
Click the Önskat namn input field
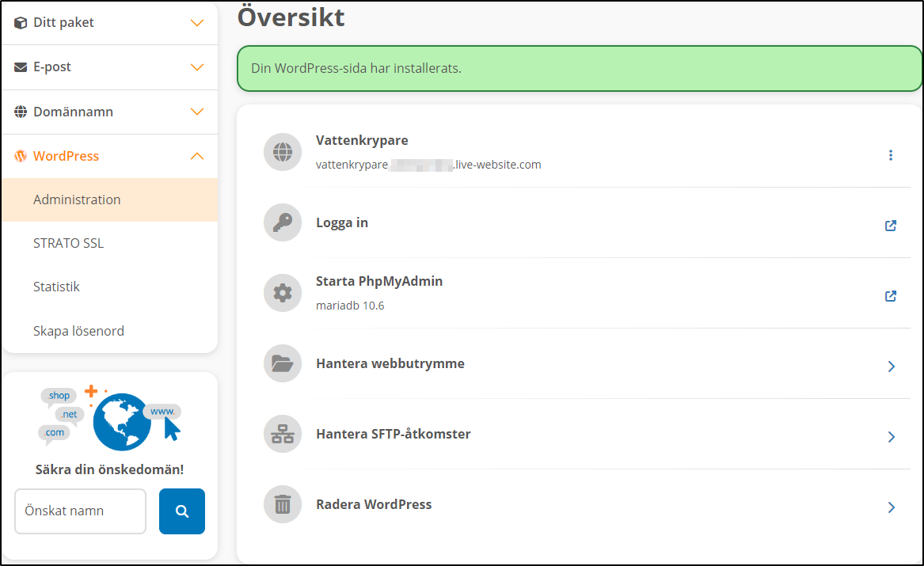tap(80, 511)
